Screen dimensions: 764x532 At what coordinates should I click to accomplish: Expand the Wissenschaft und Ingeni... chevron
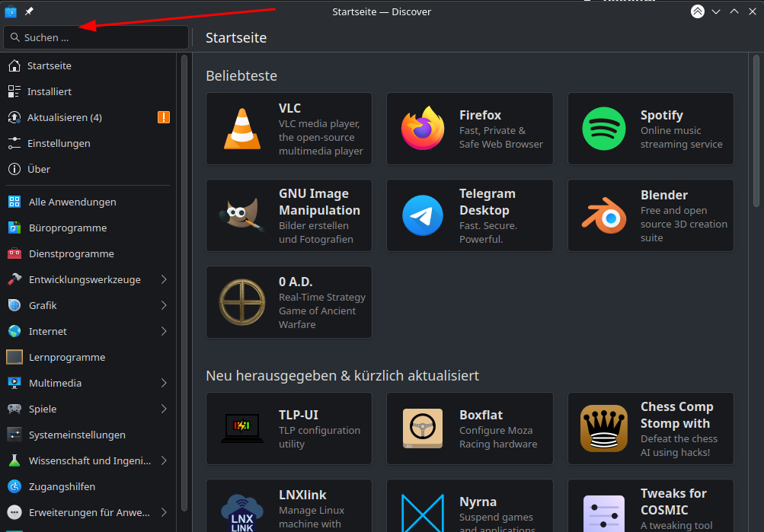pyautogui.click(x=164, y=460)
